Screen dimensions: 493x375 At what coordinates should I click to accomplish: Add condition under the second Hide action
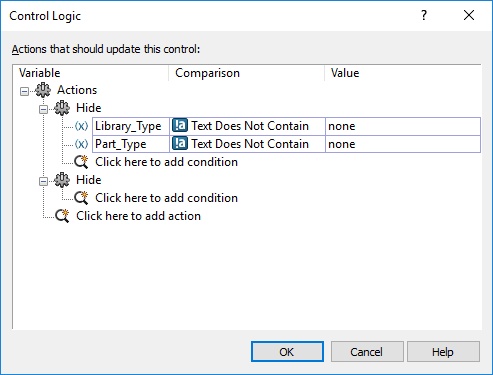(166, 198)
